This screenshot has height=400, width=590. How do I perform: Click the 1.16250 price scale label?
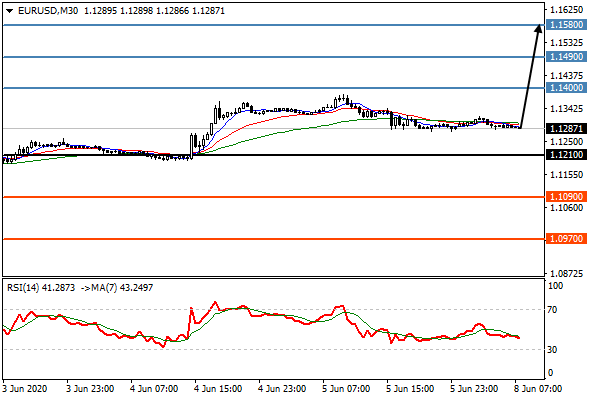tap(566, 10)
